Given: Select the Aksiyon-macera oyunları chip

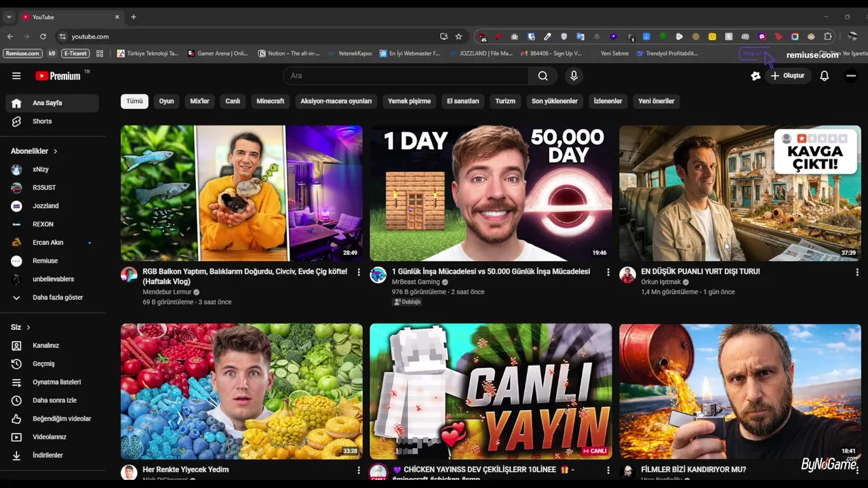Looking at the screenshot, I should (x=336, y=101).
